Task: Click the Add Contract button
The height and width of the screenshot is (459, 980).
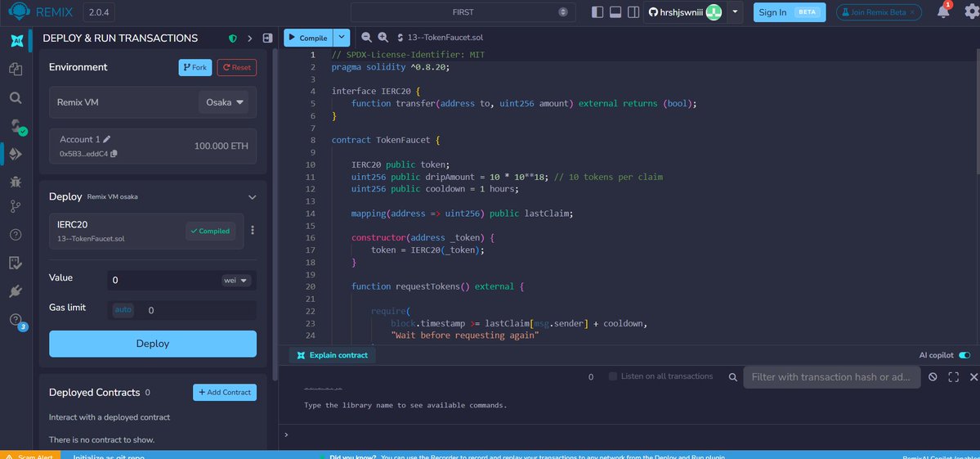Action: 225,392
